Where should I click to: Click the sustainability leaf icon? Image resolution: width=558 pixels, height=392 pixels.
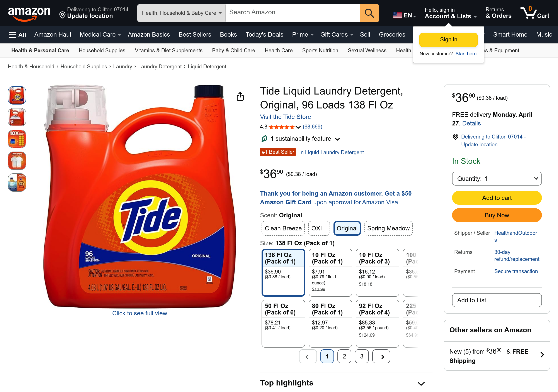click(x=264, y=139)
